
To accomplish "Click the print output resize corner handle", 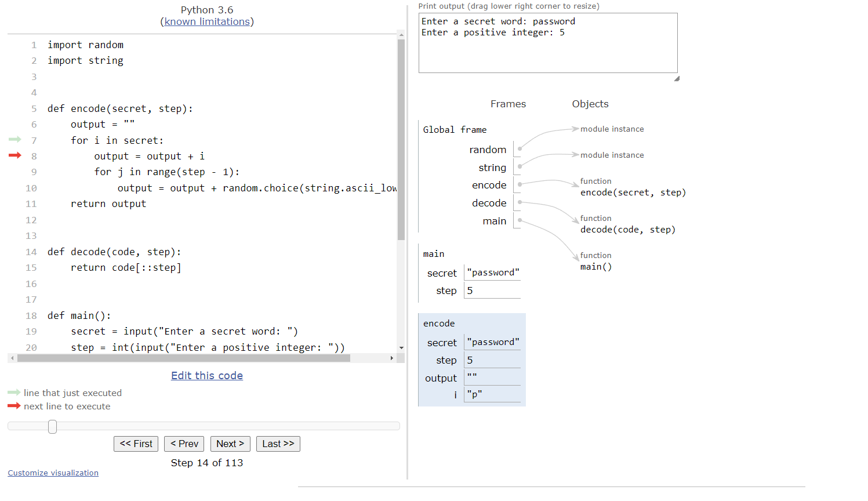I will coord(677,78).
